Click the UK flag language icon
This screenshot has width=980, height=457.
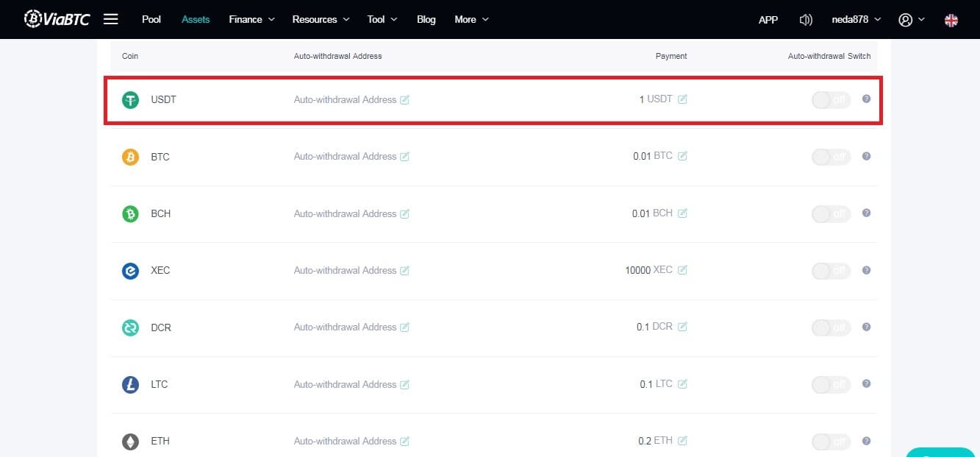click(x=951, y=20)
